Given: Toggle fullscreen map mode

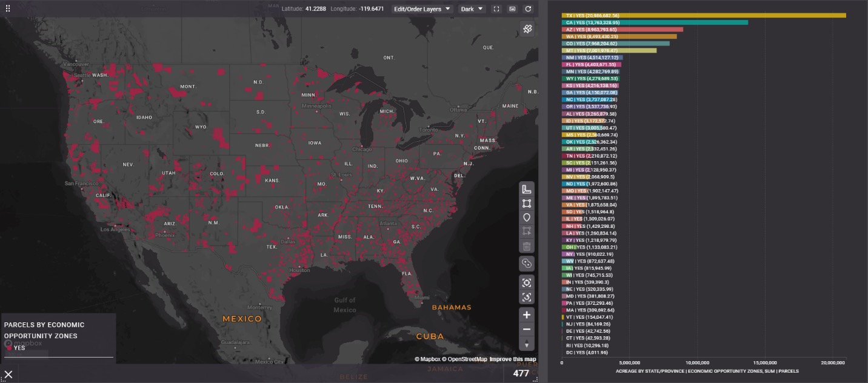Looking at the screenshot, I should coord(496,9).
